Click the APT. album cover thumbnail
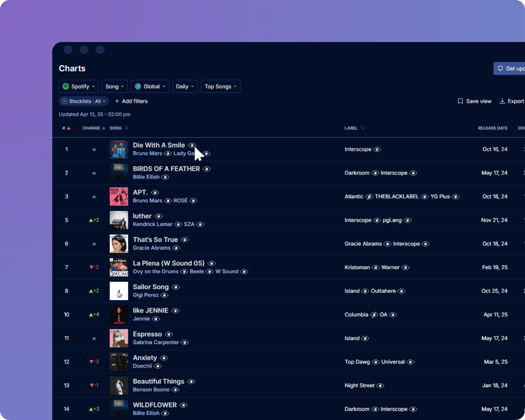 point(119,196)
